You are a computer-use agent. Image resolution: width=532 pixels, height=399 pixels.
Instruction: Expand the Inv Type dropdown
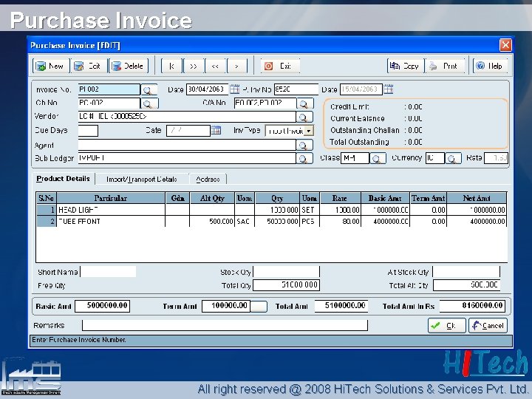point(308,131)
